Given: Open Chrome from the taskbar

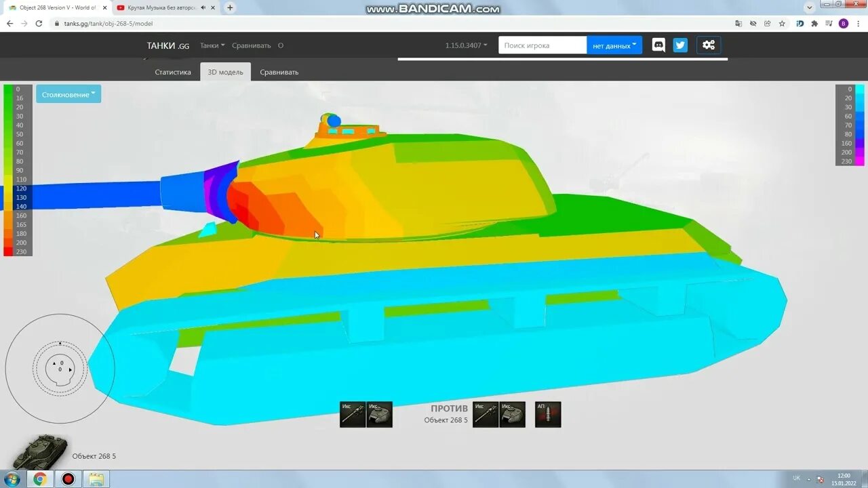Looking at the screenshot, I should (40, 479).
